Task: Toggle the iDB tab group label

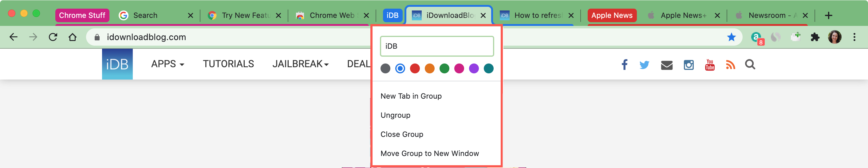Action: coord(392,15)
